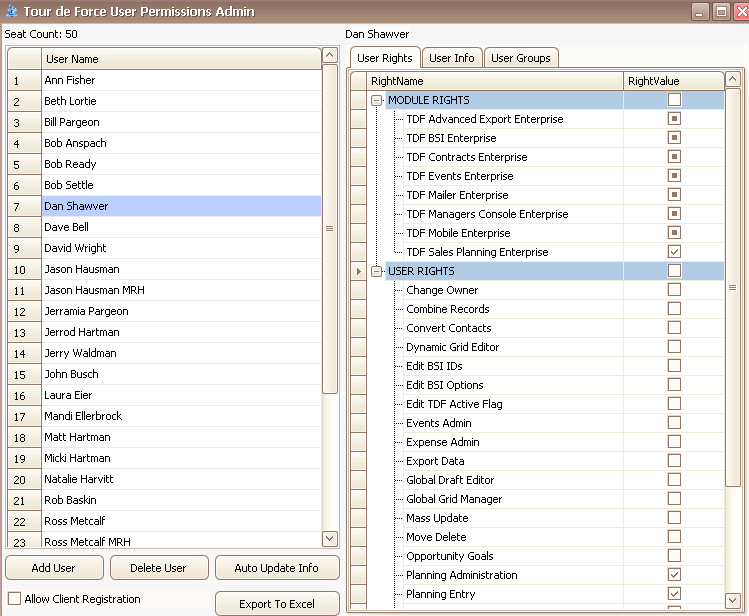Viewport: 749px width, 616px height.
Task: Maximize the Permissions Admin window
Action: tap(721, 11)
